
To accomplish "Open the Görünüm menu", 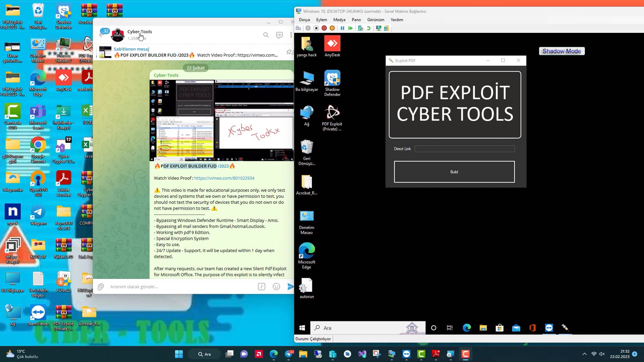I will pyautogui.click(x=376, y=20).
